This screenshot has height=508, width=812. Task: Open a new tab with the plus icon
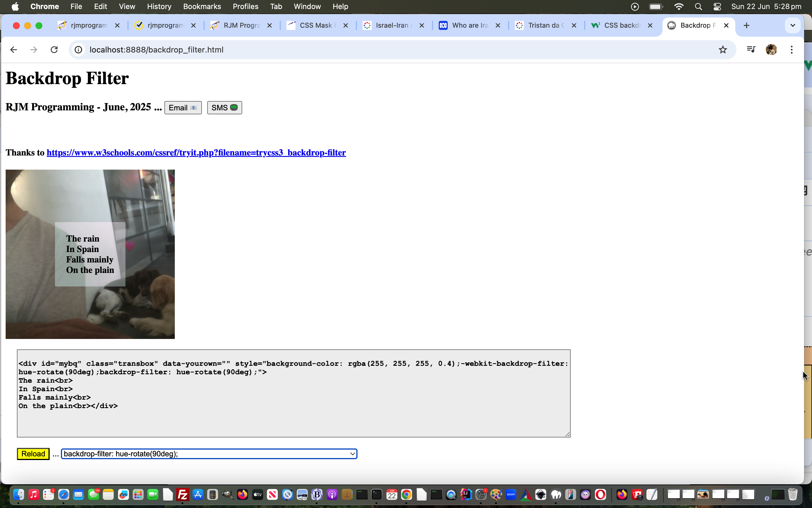[x=746, y=25]
